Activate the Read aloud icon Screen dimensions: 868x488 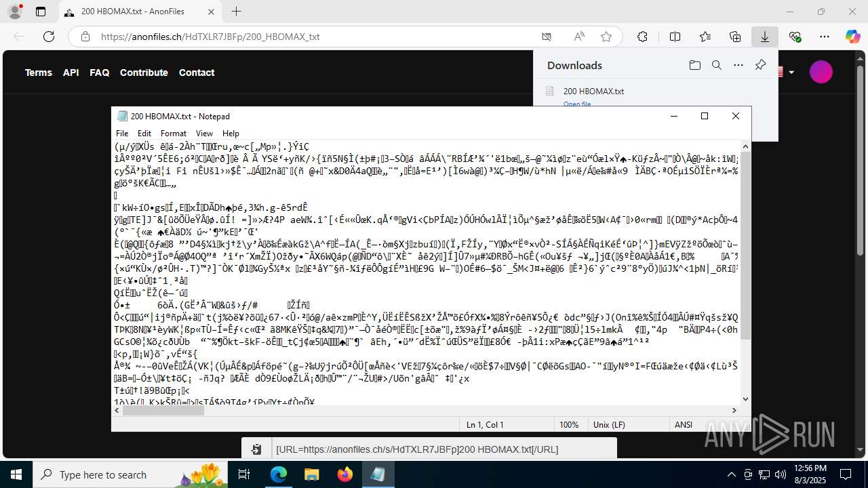tap(579, 37)
